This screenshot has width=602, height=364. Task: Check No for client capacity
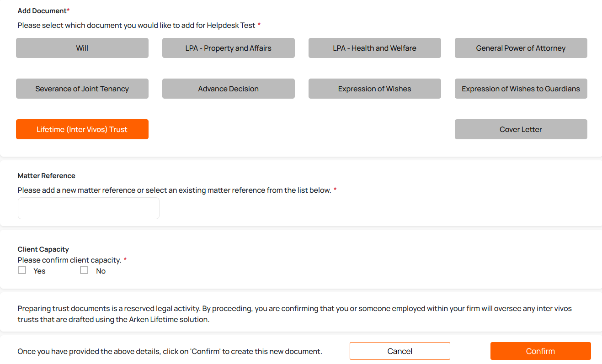pos(84,270)
